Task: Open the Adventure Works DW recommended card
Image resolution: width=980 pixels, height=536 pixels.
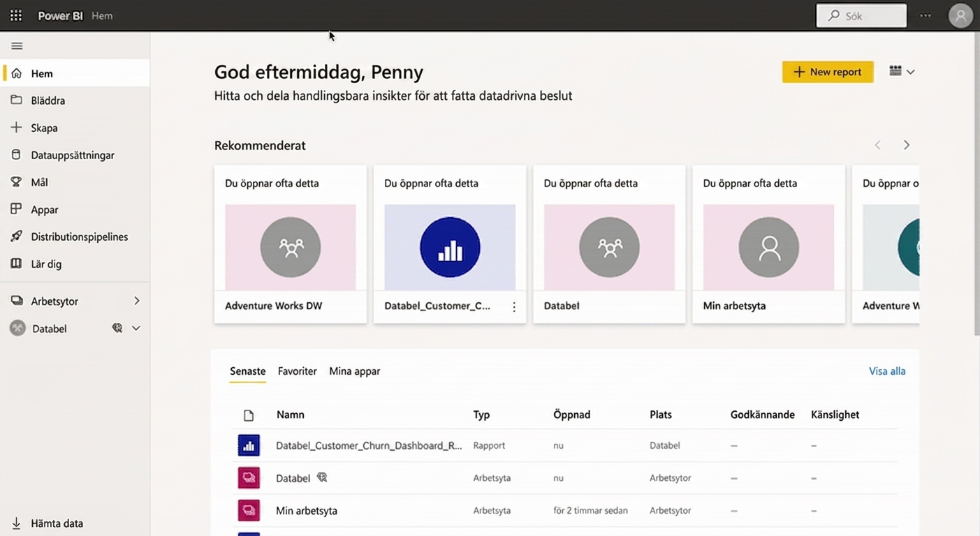Action: tap(291, 244)
